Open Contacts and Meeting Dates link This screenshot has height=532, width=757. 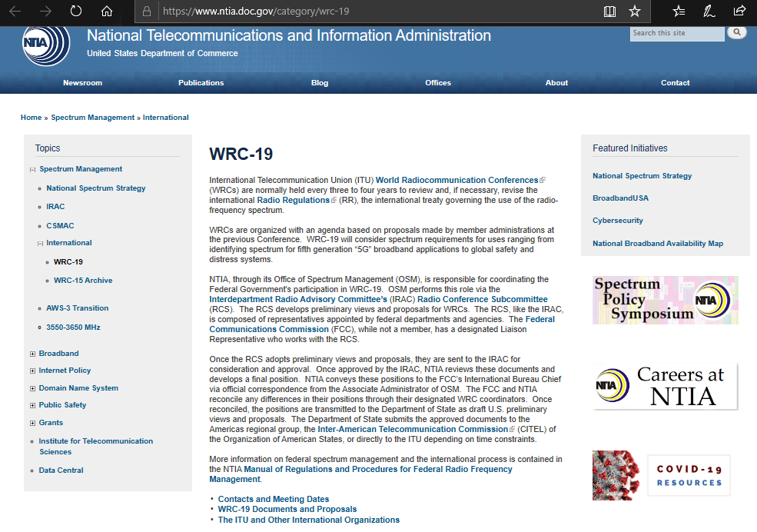(x=274, y=499)
